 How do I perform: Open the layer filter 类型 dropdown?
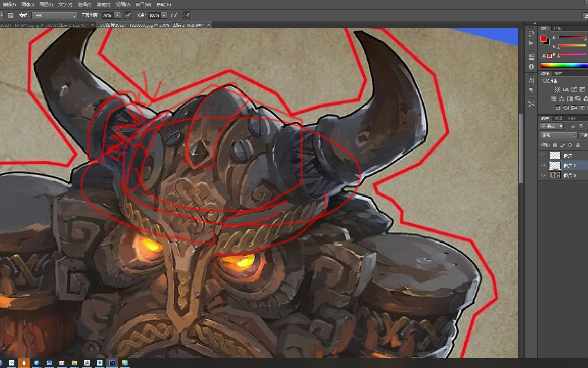552,126
